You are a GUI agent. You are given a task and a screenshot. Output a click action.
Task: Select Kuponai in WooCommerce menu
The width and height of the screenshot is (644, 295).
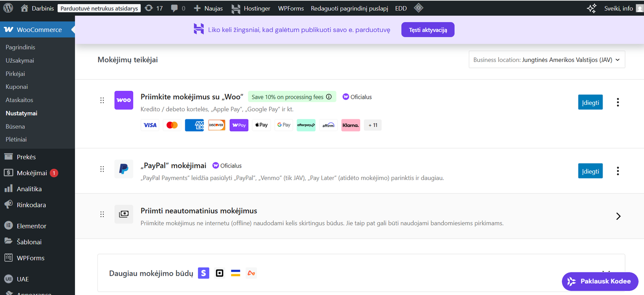pos(17,87)
